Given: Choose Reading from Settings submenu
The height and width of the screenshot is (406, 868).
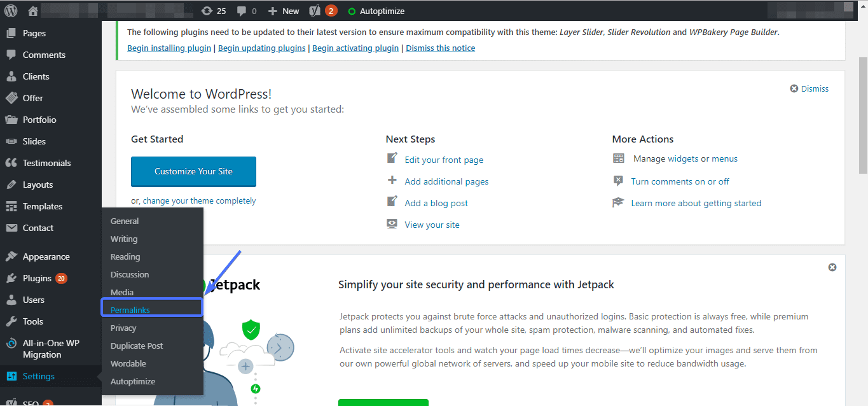Looking at the screenshot, I should [x=125, y=256].
